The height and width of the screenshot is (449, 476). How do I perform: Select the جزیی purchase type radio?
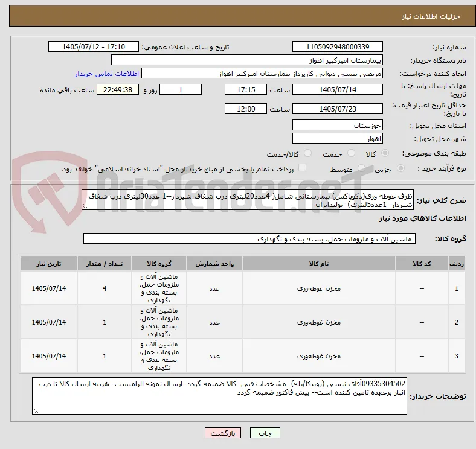click(400, 168)
